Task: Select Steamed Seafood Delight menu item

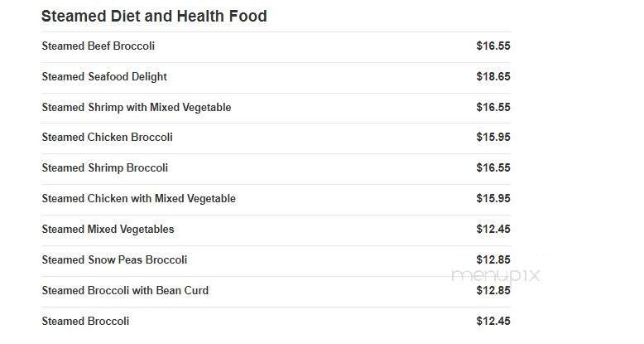Action: point(104,77)
